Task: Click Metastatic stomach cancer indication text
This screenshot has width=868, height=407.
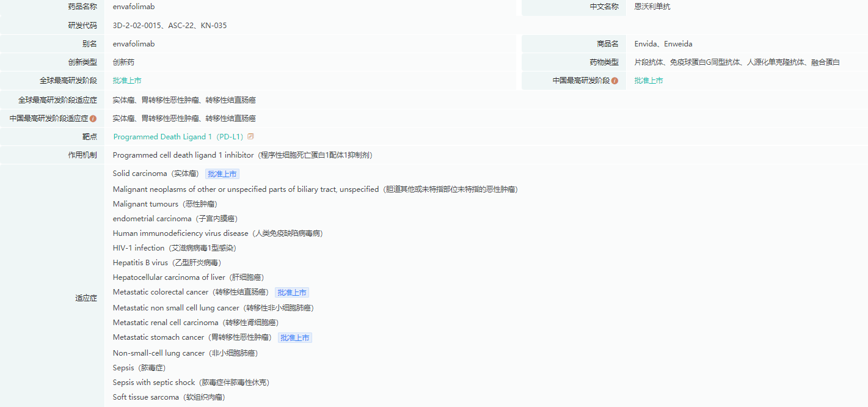Action: pos(192,337)
